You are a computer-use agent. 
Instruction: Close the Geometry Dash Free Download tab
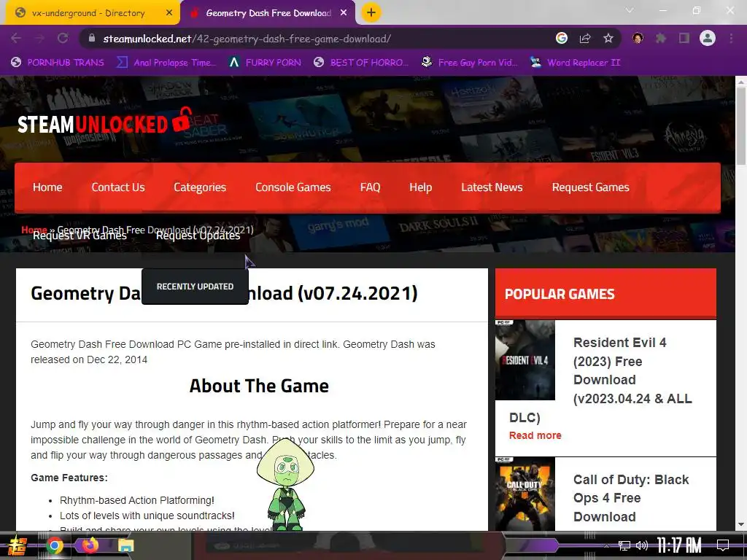pyautogui.click(x=344, y=13)
